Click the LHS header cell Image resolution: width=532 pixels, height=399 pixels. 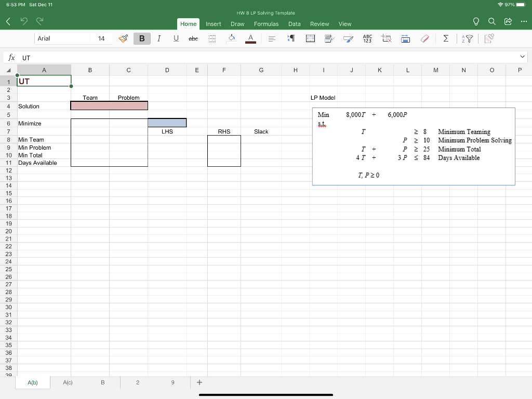(167, 131)
